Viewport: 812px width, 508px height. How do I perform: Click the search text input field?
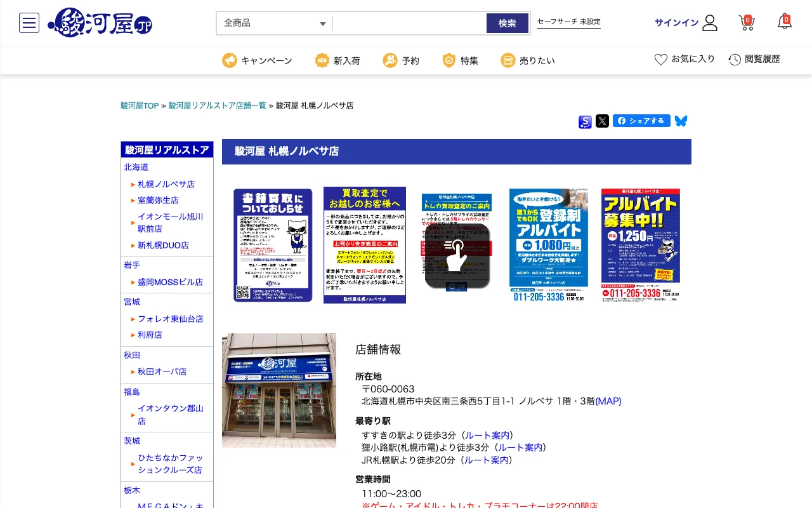tap(410, 23)
